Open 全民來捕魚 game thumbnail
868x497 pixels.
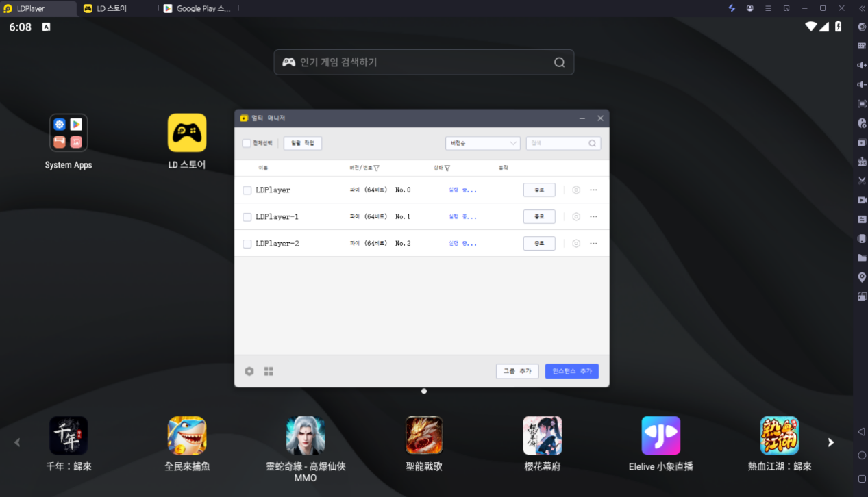pos(187,435)
